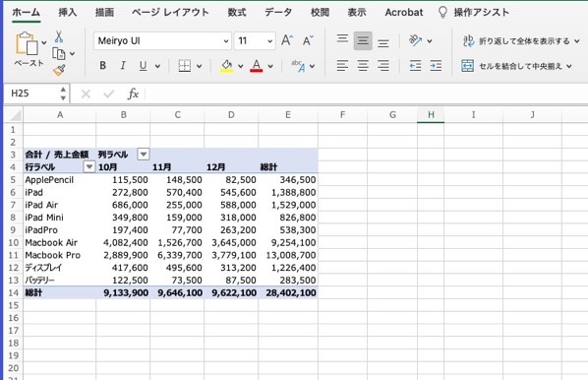Open the 数式 tab
Image resolution: width=588 pixels, height=380 pixels.
237,13
